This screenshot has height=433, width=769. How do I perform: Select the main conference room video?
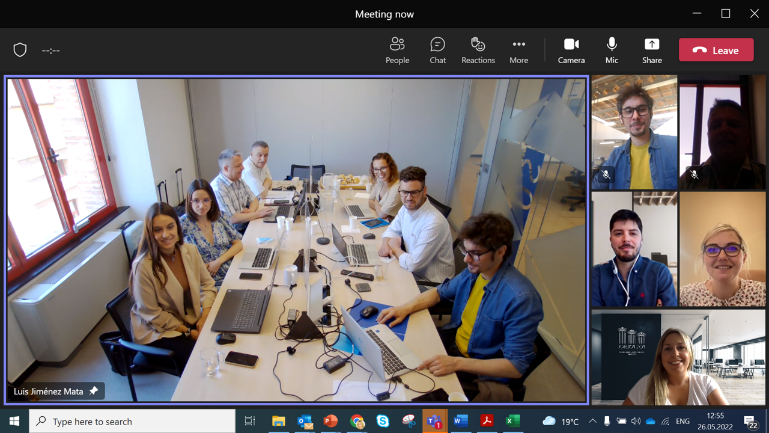(x=296, y=240)
